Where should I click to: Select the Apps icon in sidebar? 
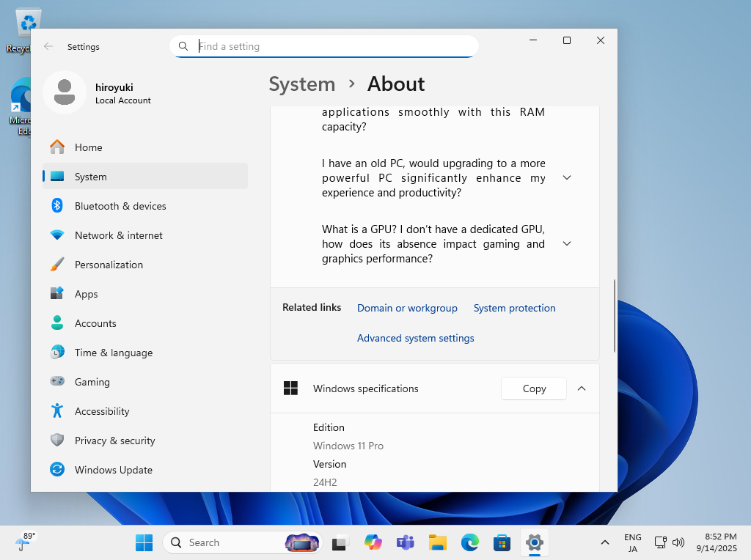[57, 293]
